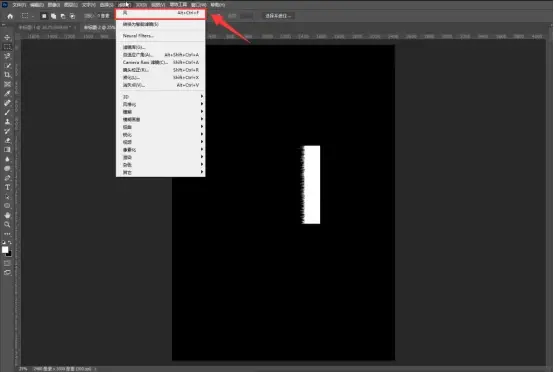Reset default foreground and background colors
The height and width of the screenshot is (373, 554).
point(4,242)
